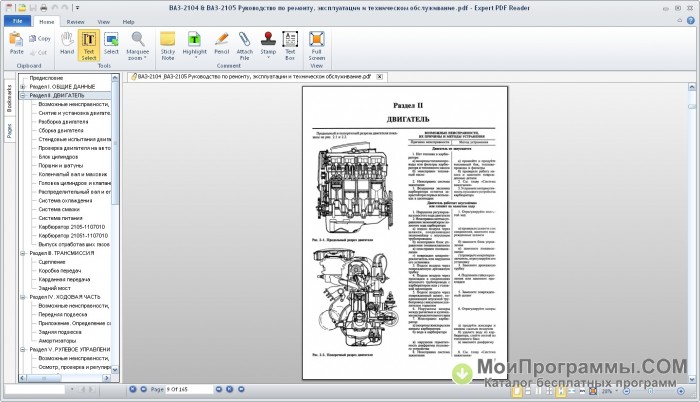Collapse Раздел V. РУЛЕВОЕ УПРАВЛЕНИЕ node
Screen dimensions: 700x402
tap(23, 349)
